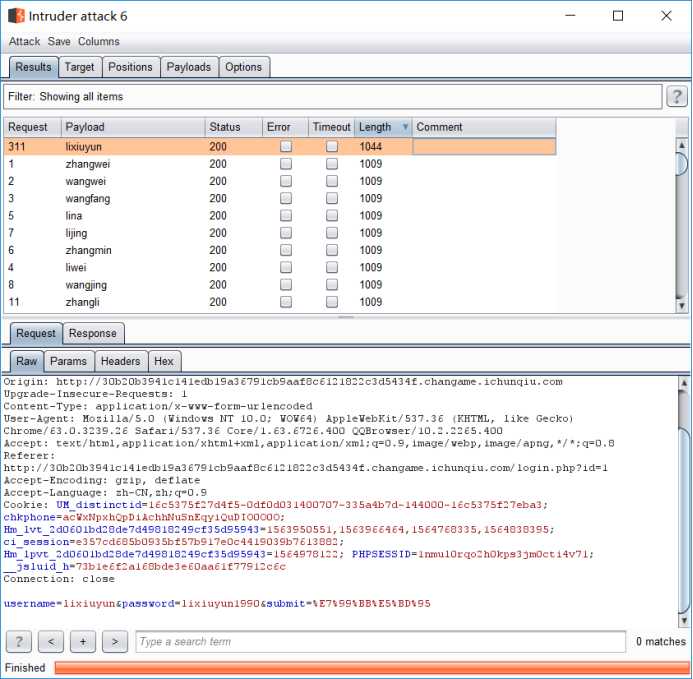Click the Burp Suite logo icon in title bar
Image resolution: width=693 pixels, height=679 pixels.
[x=16, y=16]
